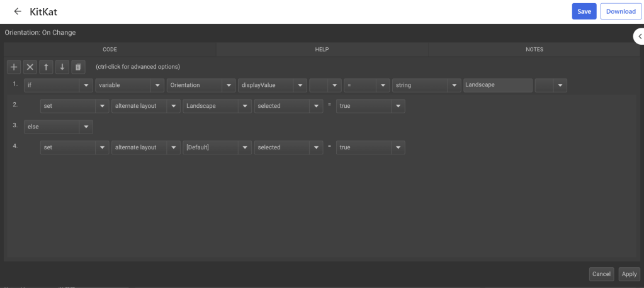The height and width of the screenshot is (288, 644).
Task: Open the [Default] alternate layout dropdown
Action: [x=217, y=147]
